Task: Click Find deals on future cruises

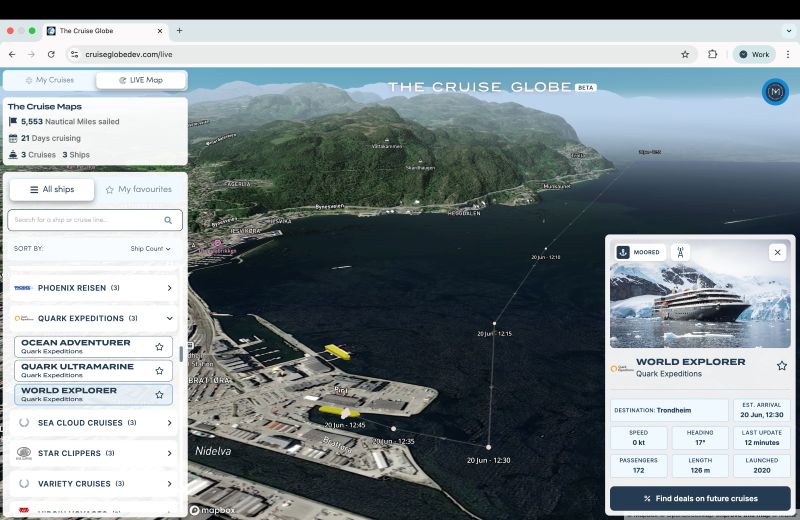Action: tap(700, 499)
